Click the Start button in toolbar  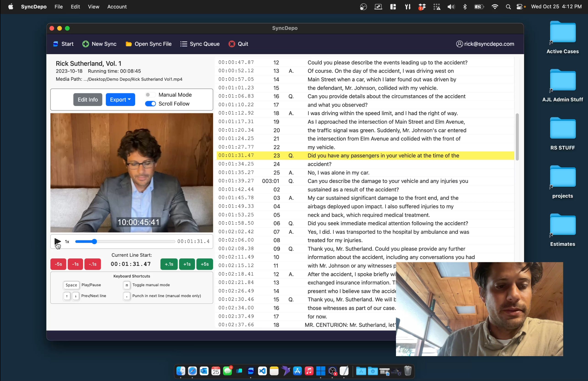[x=63, y=44]
